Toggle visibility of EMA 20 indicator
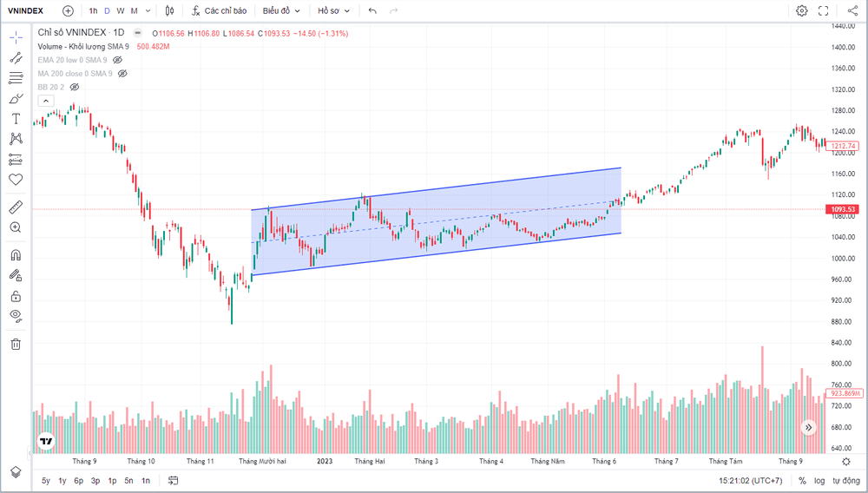 [x=117, y=60]
